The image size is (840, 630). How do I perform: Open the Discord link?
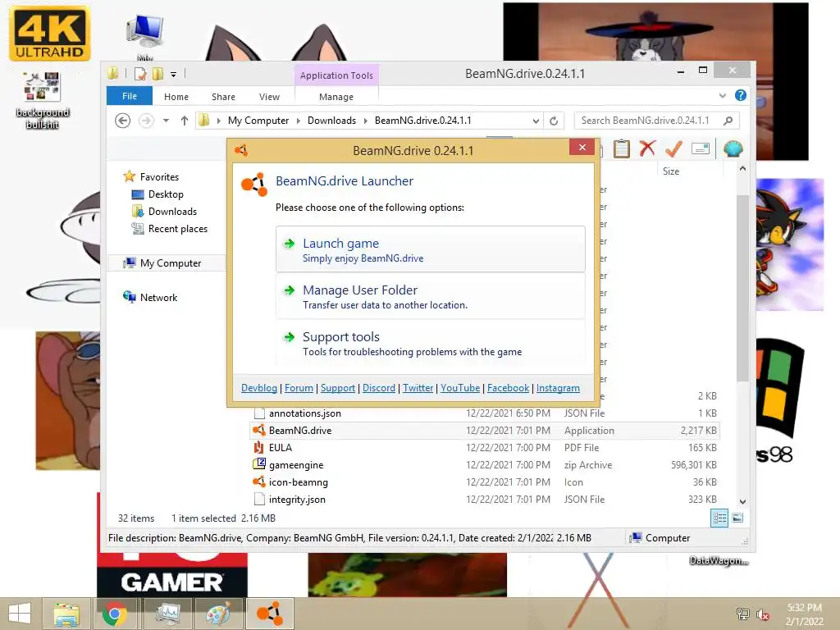tap(379, 388)
